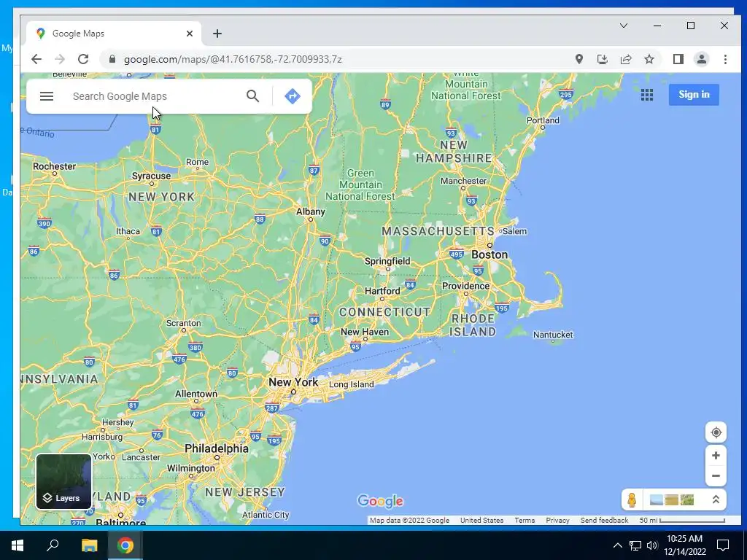Open Directions with the blue arrow icon

click(292, 96)
